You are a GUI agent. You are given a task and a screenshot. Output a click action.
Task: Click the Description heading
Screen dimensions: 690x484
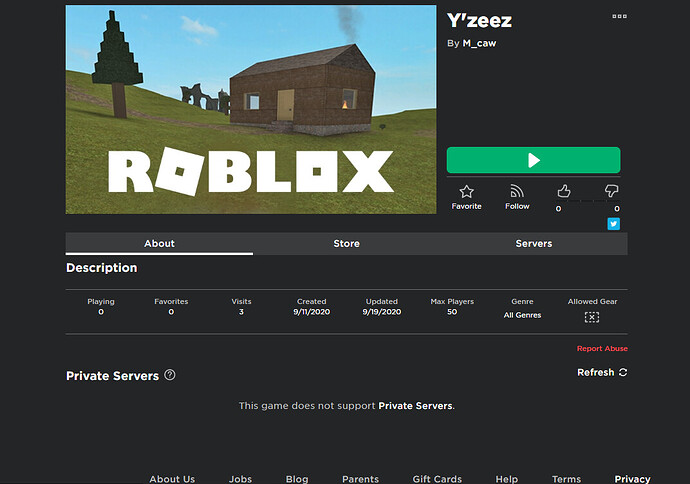102,268
